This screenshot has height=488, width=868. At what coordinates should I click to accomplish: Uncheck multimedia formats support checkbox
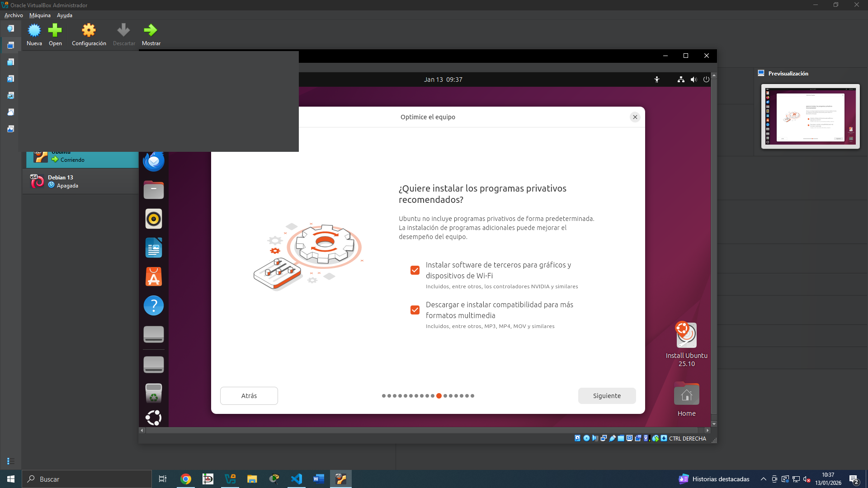click(x=415, y=310)
